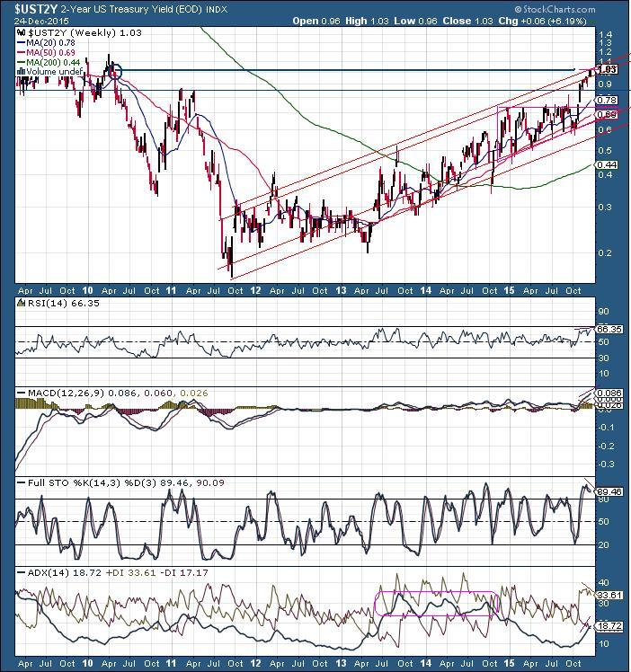631x672 pixels.
Task: Click the Chg +0.06 (+6.19%) value
Action: click(x=542, y=21)
